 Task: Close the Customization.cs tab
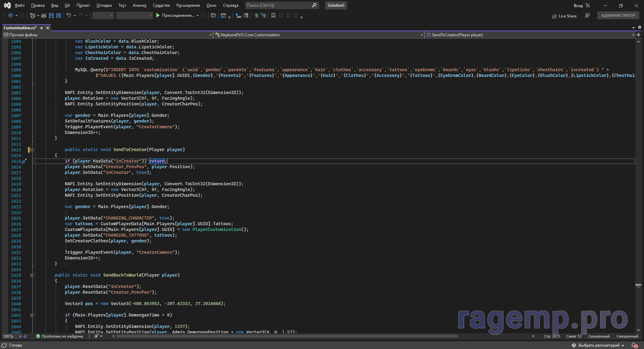(48, 28)
